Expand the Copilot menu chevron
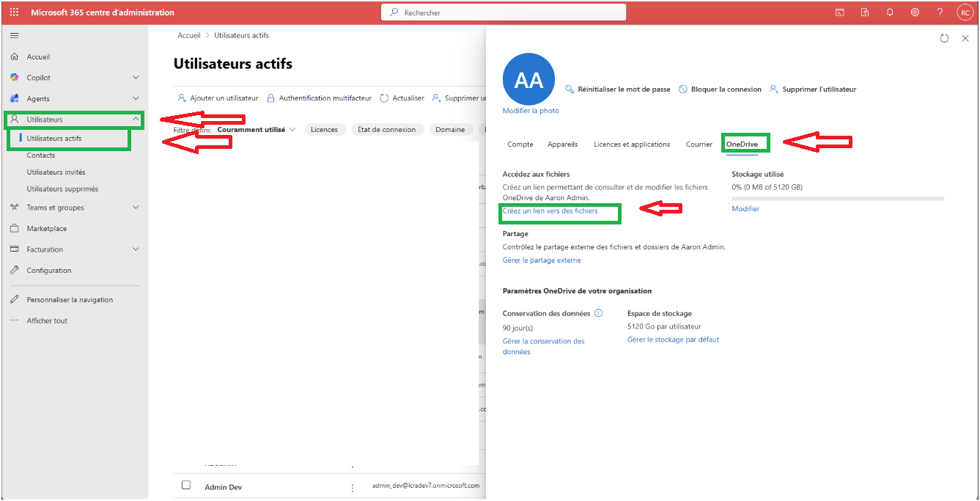The height and width of the screenshot is (501, 980). [136, 77]
